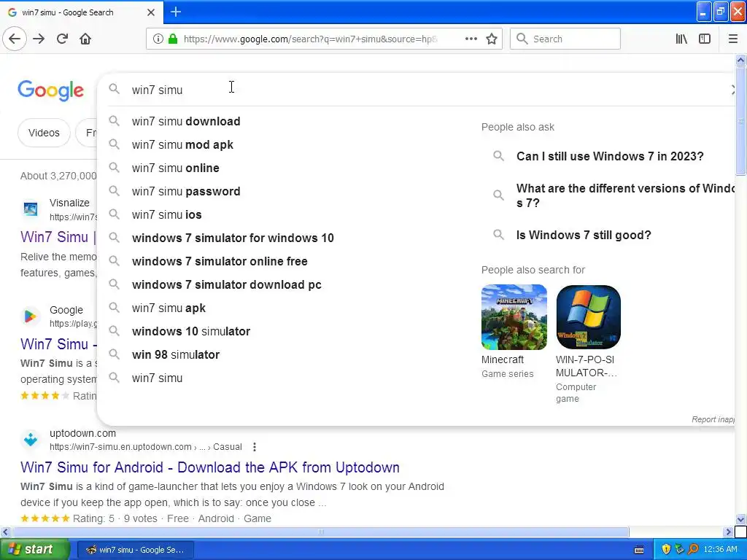Click the Visnalize favicon in results
Screen dimensions: 747x560
(31, 209)
